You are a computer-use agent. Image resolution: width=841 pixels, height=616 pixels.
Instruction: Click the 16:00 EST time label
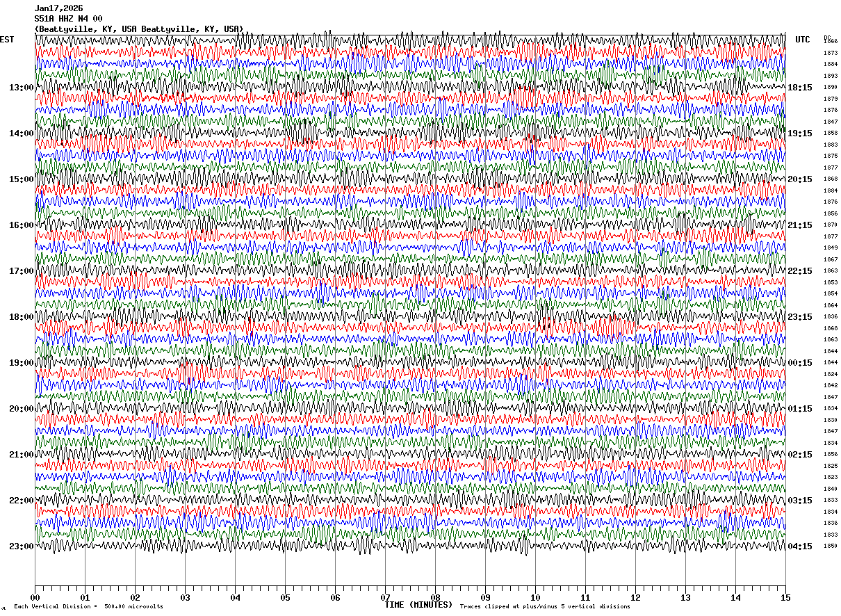(21, 225)
